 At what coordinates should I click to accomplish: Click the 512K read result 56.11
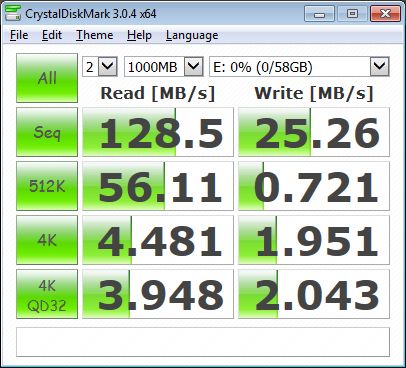(158, 186)
